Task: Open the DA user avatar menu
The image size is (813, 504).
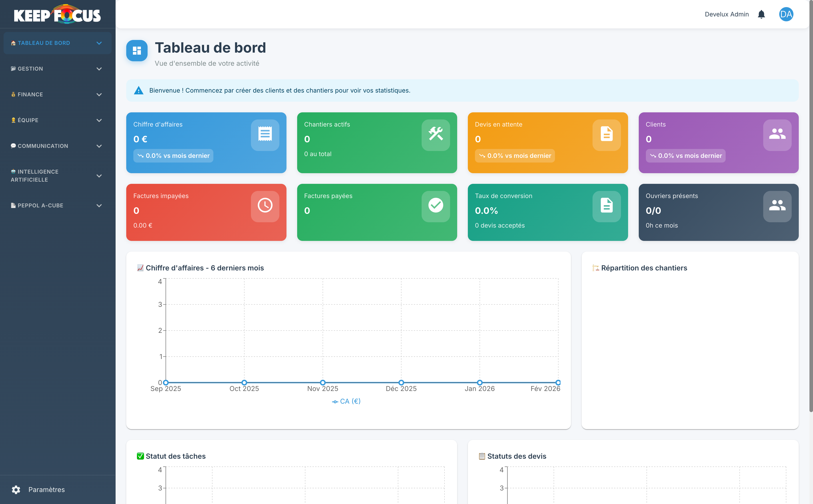Action: [786, 14]
